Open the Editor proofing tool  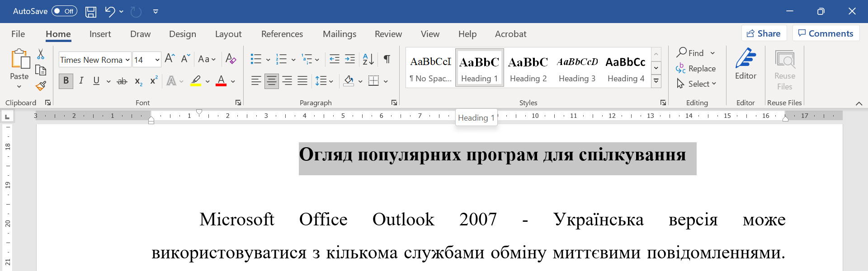tap(745, 64)
